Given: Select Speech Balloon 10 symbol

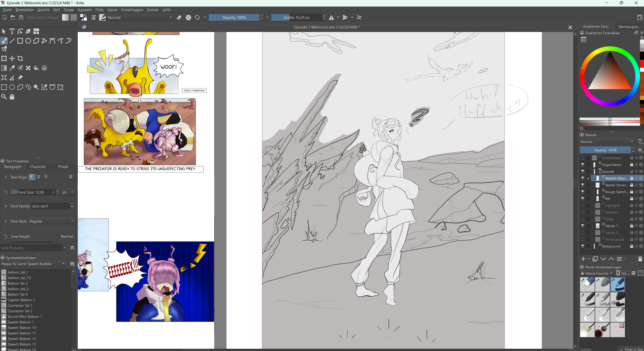Looking at the screenshot, I should coord(22,328).
